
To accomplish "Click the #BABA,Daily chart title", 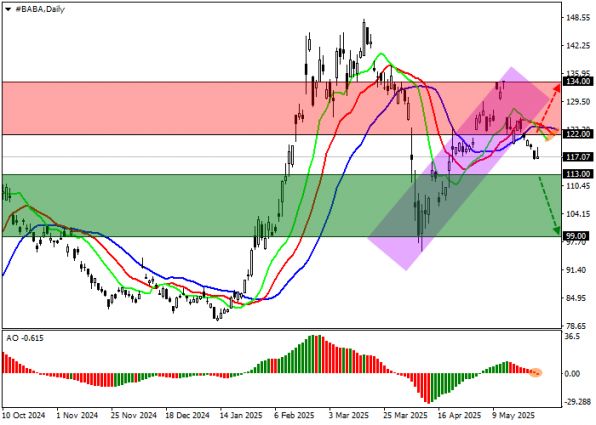I will [40, 10].
